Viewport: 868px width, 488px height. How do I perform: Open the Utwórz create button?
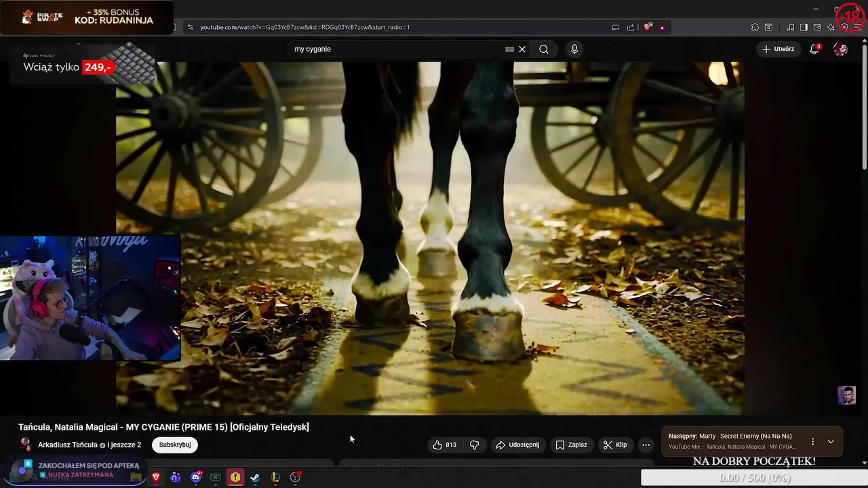778,49
